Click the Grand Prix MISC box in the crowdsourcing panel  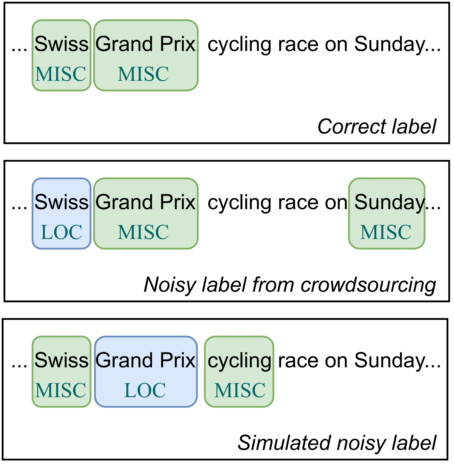145,214
